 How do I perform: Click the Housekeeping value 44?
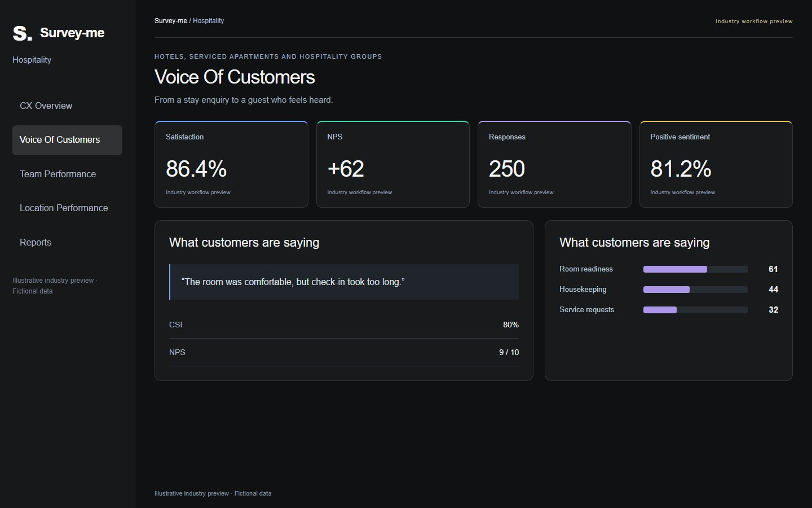click(773, 290)
